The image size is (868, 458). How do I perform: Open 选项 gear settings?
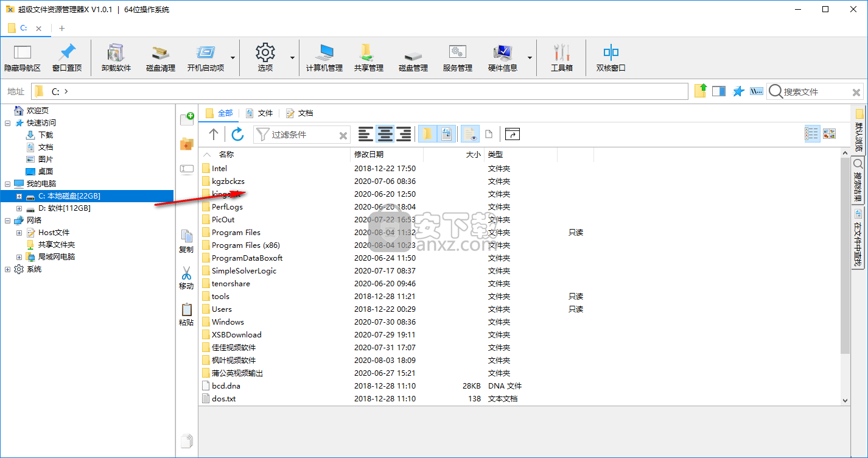click(x=265, y=58)
